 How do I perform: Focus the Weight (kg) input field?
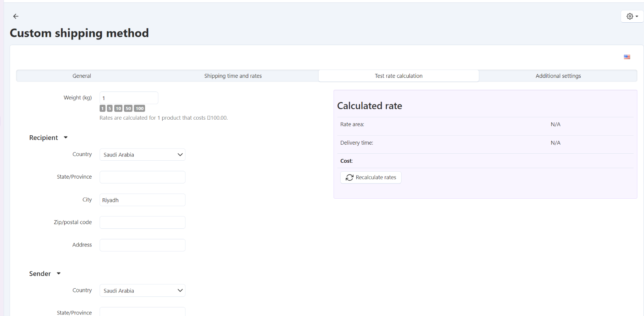[x=129, y=98]
